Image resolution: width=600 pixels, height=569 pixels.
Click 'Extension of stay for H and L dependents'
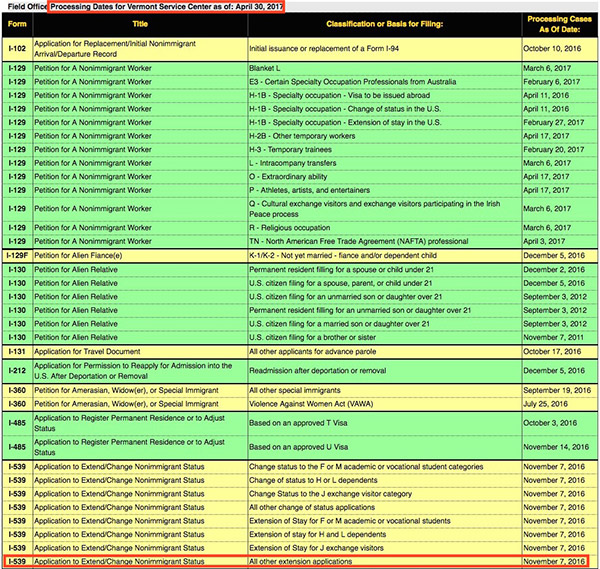coord(318,535)
